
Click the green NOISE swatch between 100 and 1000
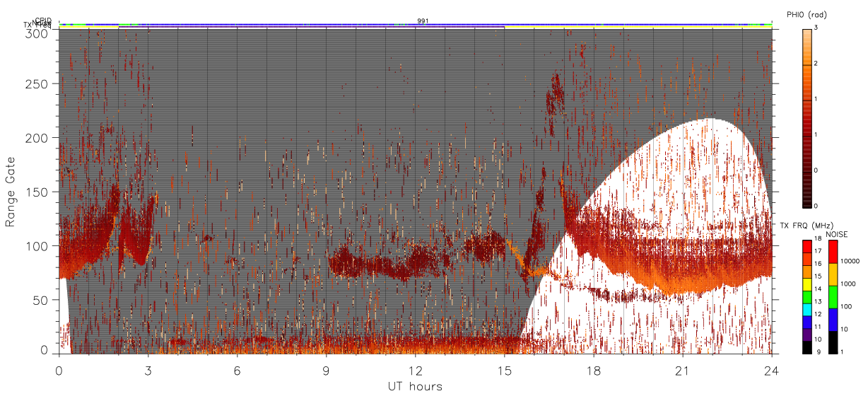(833, 296)
